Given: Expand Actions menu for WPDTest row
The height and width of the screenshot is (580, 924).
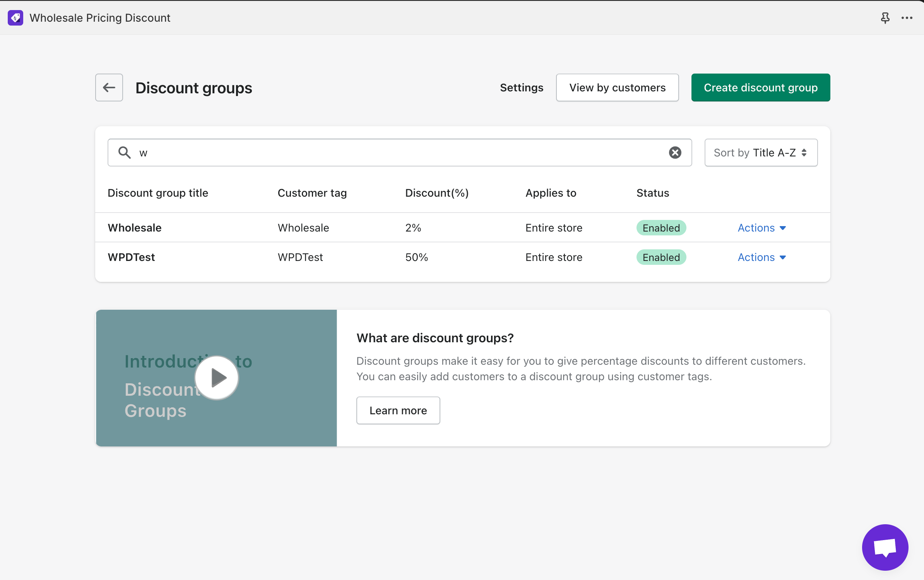Looking at the screenshot, I should (762, 257).
